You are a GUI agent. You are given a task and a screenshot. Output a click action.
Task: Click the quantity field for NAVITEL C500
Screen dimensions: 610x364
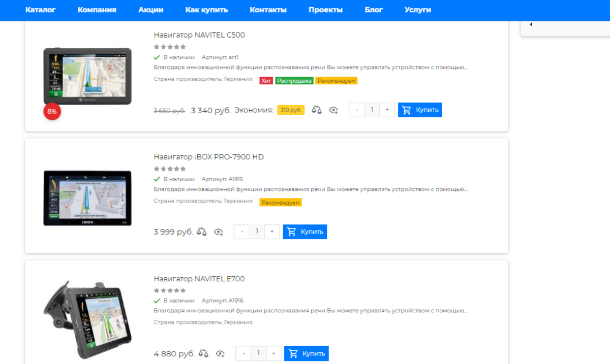click(372, 110)
